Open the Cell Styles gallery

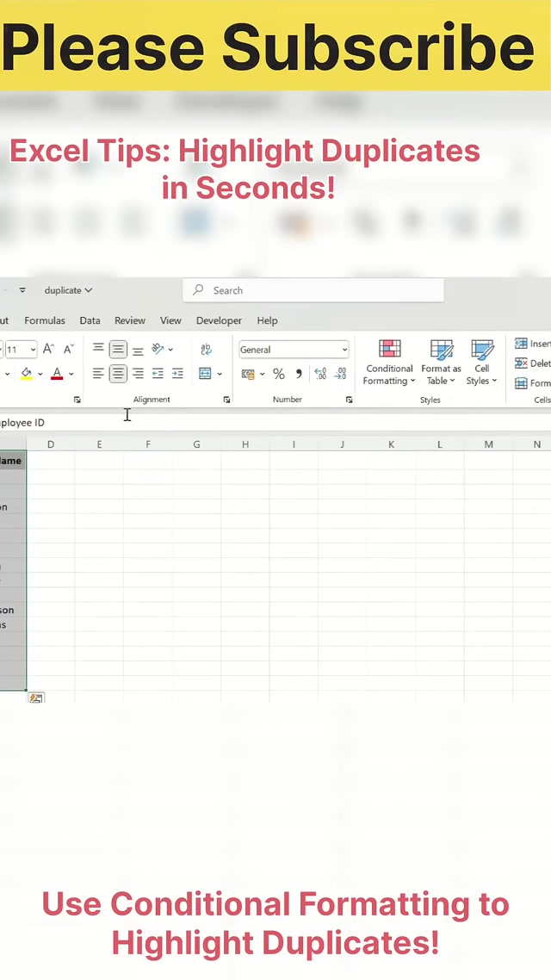click(x=482, y=362)
